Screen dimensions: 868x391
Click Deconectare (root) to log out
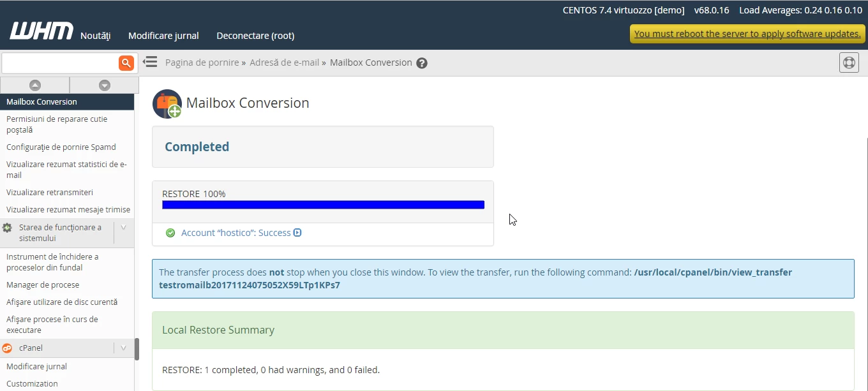pos(255,36)
